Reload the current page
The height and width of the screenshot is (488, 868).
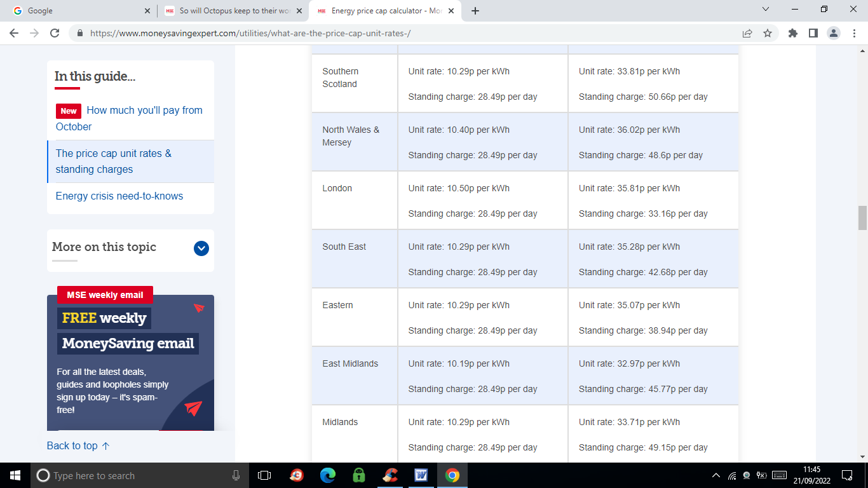[55, 33]
